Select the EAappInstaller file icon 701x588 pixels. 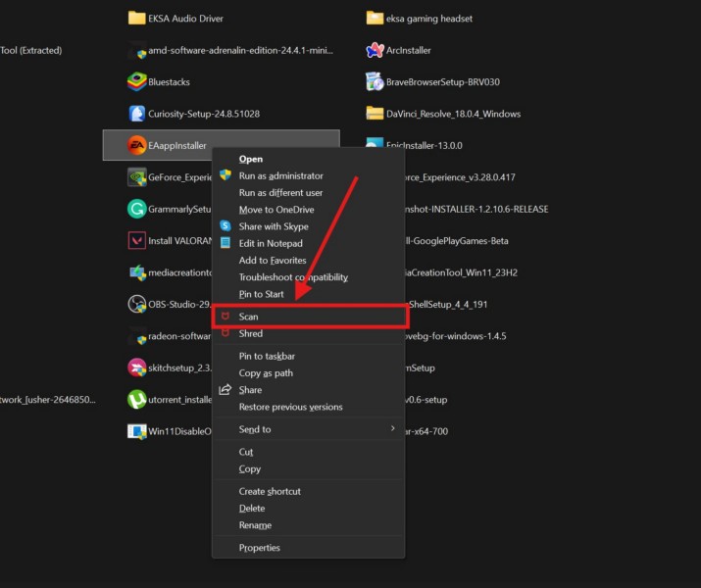pos(137,146)
